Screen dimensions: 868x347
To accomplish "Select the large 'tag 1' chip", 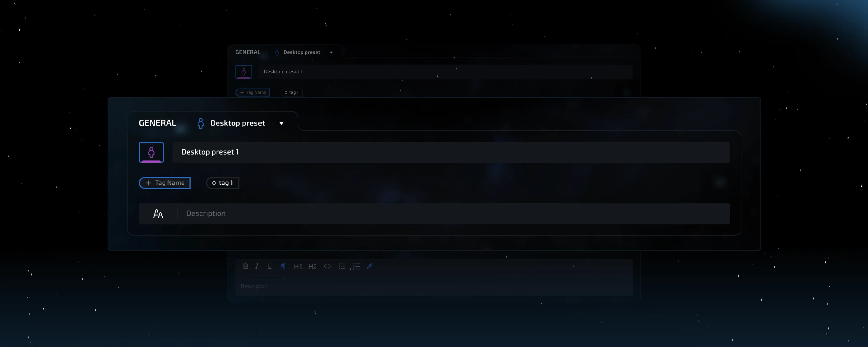I will (222, 183).
